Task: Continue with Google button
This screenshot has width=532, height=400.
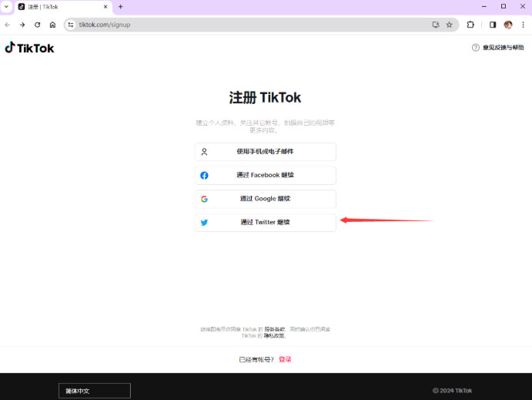Action: click(266, 199)
